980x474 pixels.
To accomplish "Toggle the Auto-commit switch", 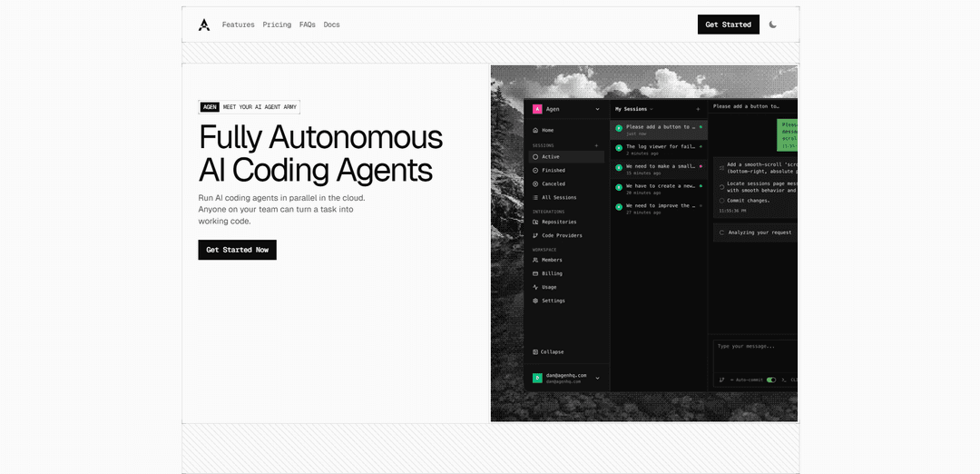I will click(771, 380).
